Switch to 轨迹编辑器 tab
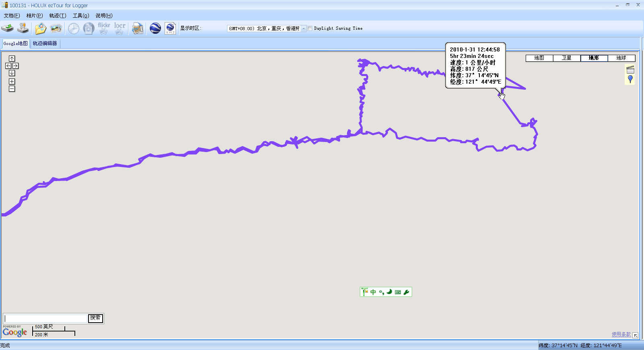Screen dimensions: 644x350 pos(45,43)
